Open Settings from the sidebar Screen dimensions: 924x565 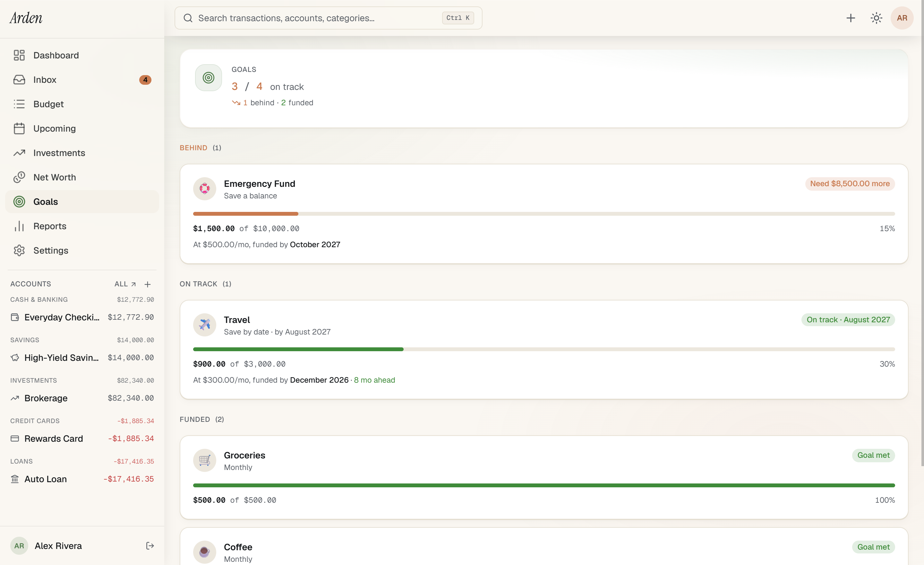click(x=82, y=250)
